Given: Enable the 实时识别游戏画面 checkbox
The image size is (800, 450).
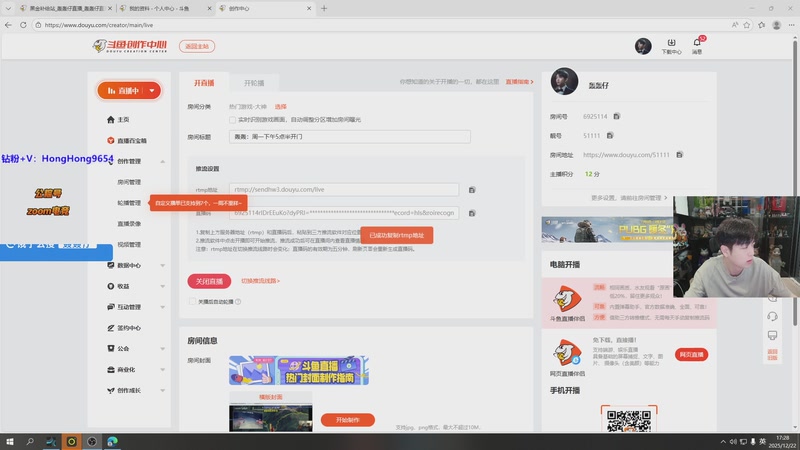Looking at the screenshot, I should click(232, 119).
